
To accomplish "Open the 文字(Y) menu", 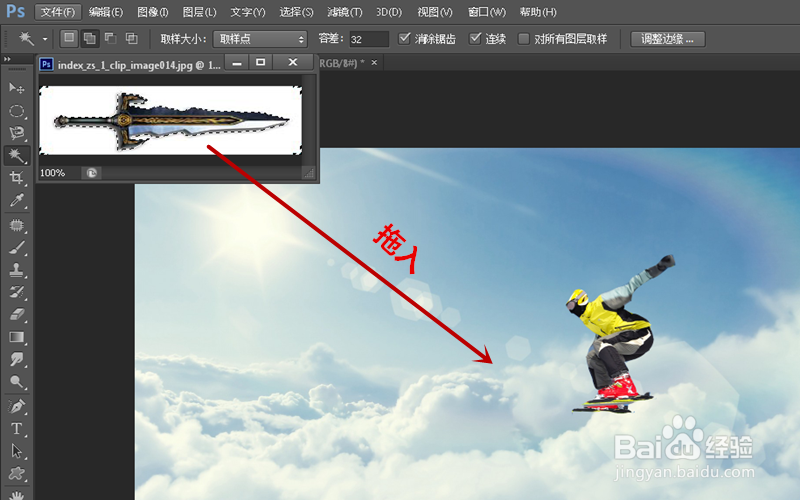I will [247, 12].
